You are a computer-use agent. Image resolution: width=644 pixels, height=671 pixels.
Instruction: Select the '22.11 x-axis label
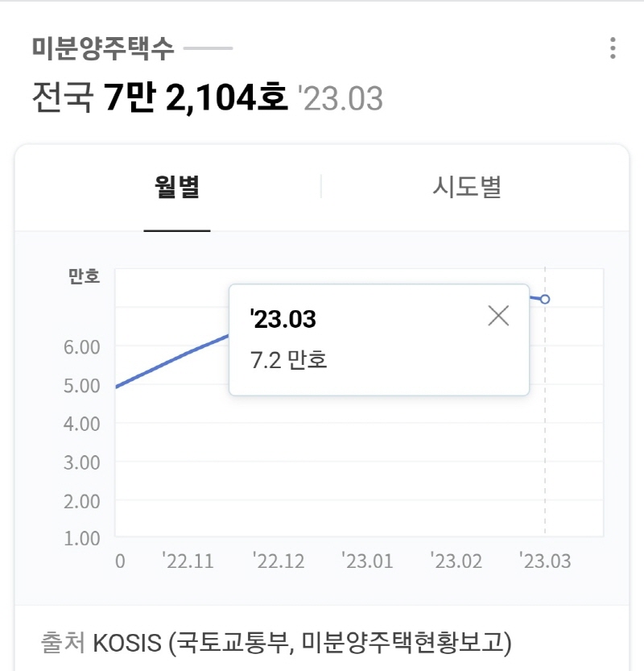click(x=188, y=561)
